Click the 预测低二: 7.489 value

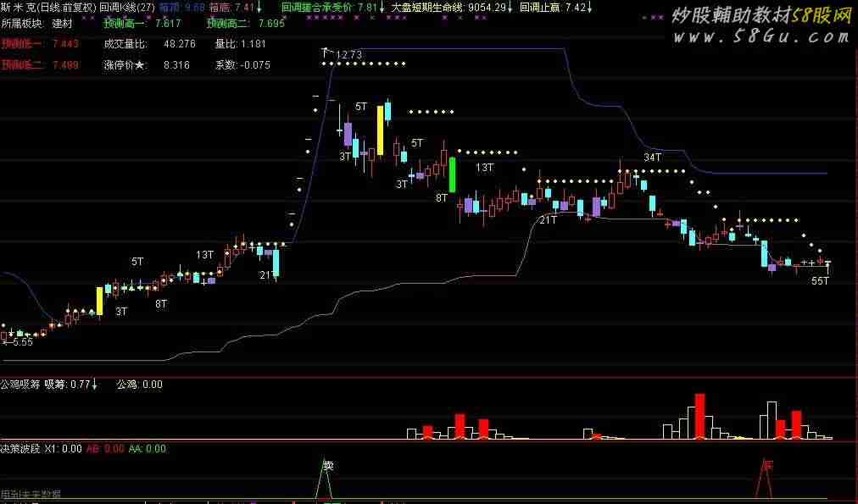40,65
